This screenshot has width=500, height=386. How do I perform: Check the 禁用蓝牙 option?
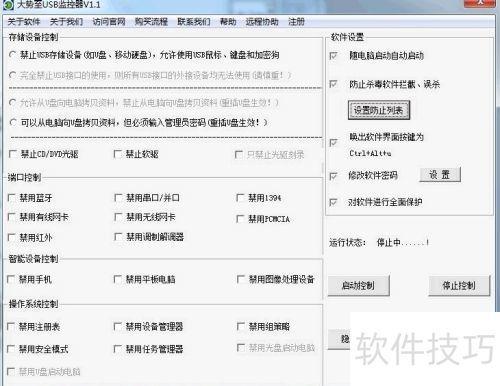pyautogui.click(x=12, y=198)
